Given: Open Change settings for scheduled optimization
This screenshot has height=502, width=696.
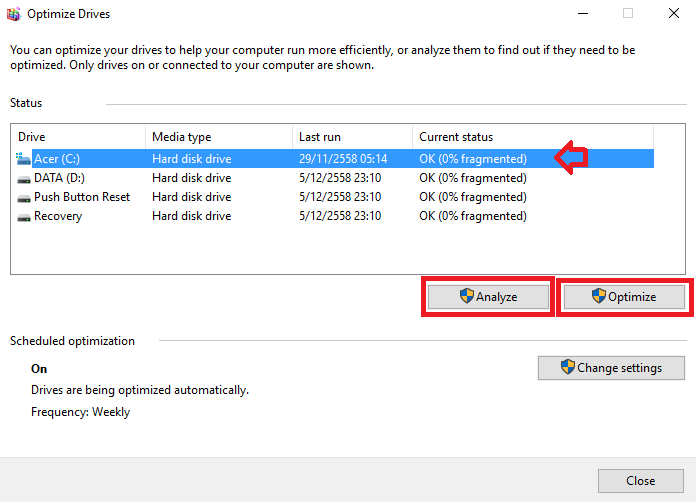Looking at the screenshot, I should 611,368.
